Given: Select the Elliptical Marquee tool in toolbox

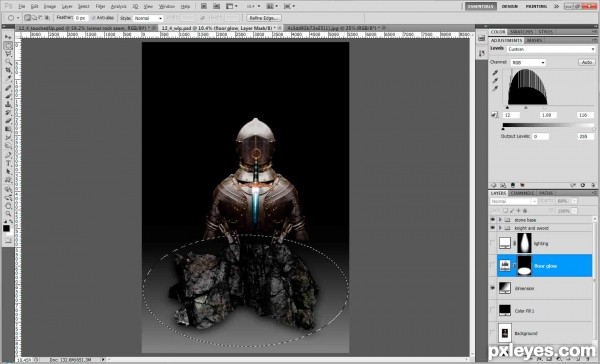Looking at the screenshot, I should [8, 45].
